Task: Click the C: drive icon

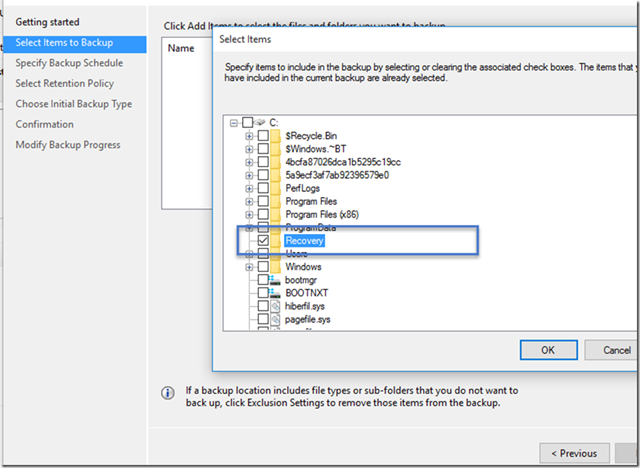Action: [x=261, y=122]
